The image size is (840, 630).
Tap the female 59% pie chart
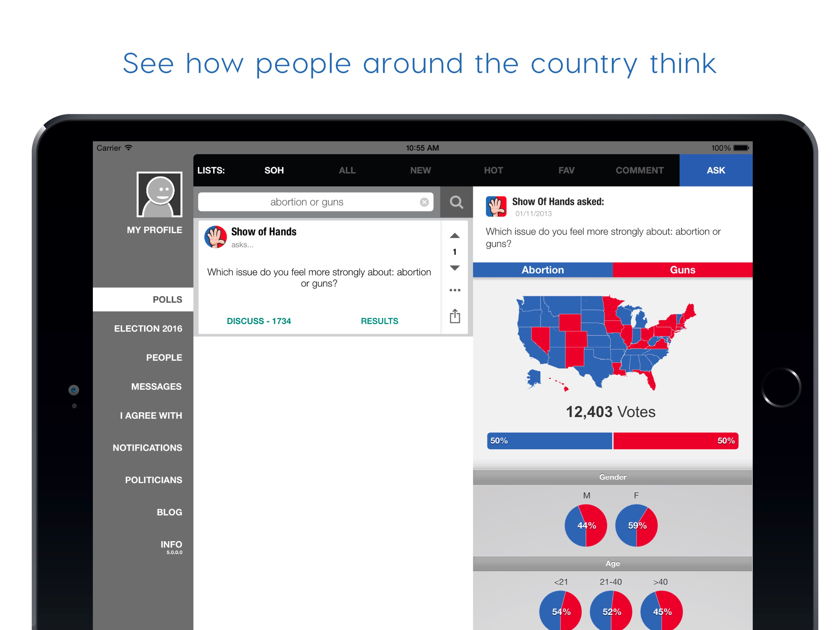click(x=636, y=525)
